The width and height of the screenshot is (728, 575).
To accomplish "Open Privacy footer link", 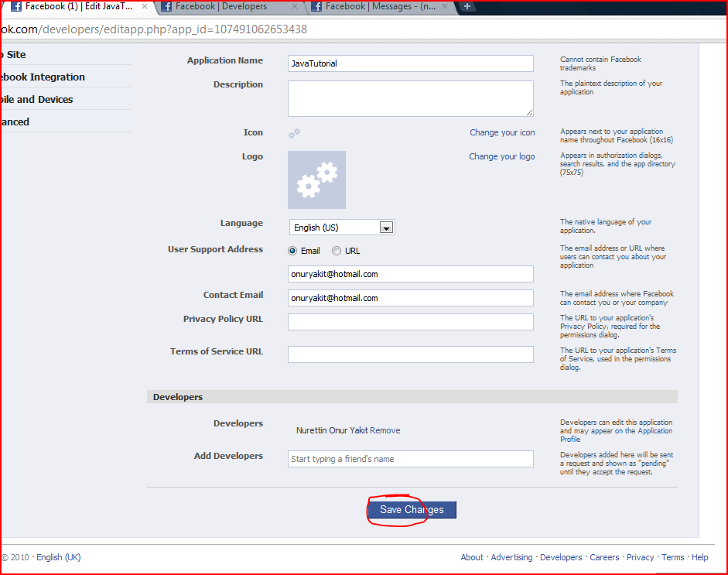I will (640, 557).
